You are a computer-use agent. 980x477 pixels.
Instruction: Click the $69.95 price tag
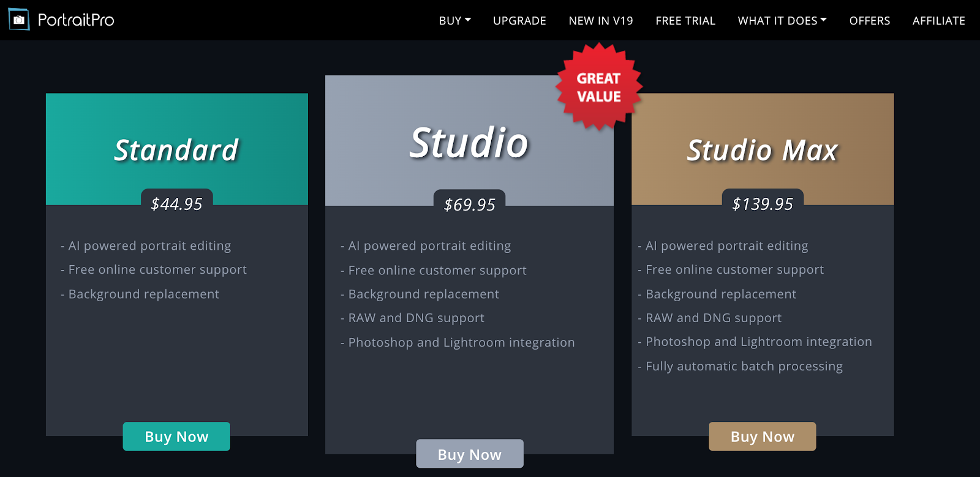click(x=470, y=204)
